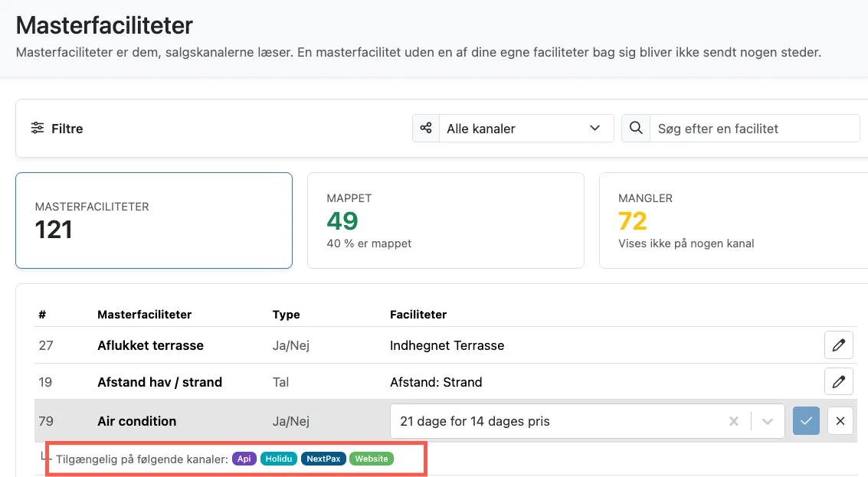Click row number 19
The height and width of the screenshot is (477, 868).
[x=45, y=382]
